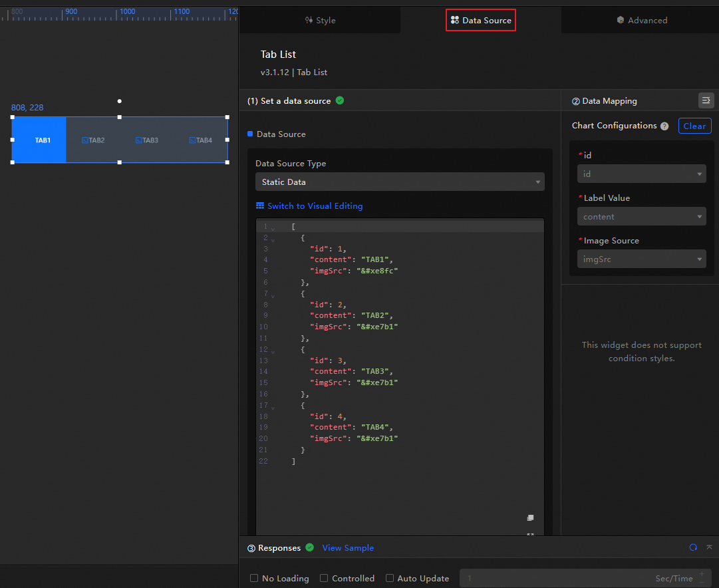This screenshot has width=719, height=588.
Task: Turn on the Auto Update checkbox
Action: pyautogui.click(x=390, y=578)
